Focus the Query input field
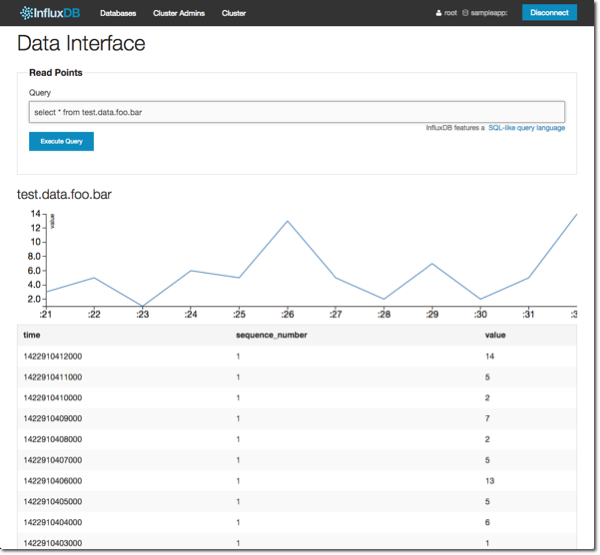600x555 pixels. [x=297, y=112]
